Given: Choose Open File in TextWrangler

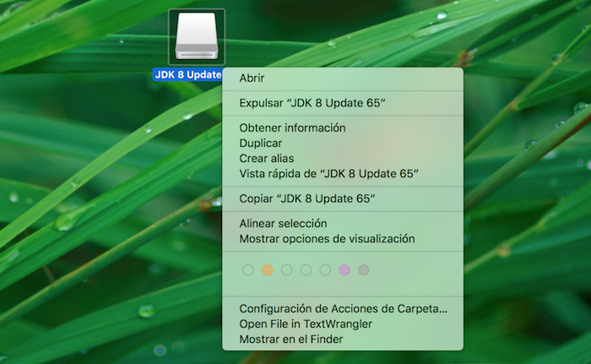Looking at the screenshot, I should tap(306, 323).
